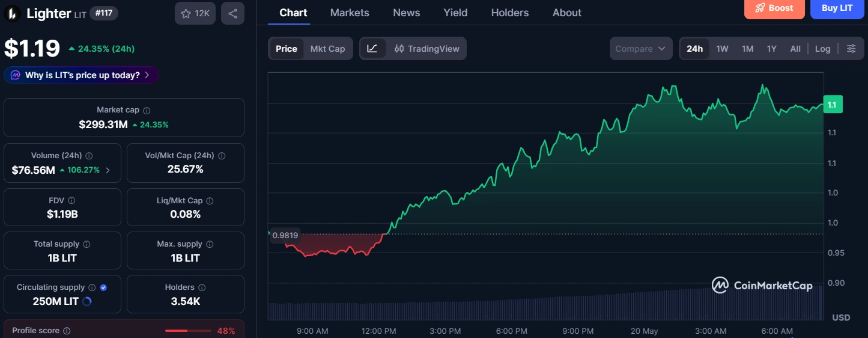This screenshot has width=868, height=338.
Task: Click the Boost button
Action: [x=774, y=8]
